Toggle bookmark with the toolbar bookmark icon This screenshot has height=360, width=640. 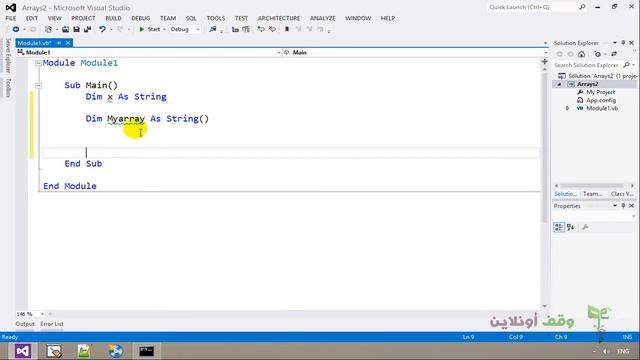tap(287, 29)
